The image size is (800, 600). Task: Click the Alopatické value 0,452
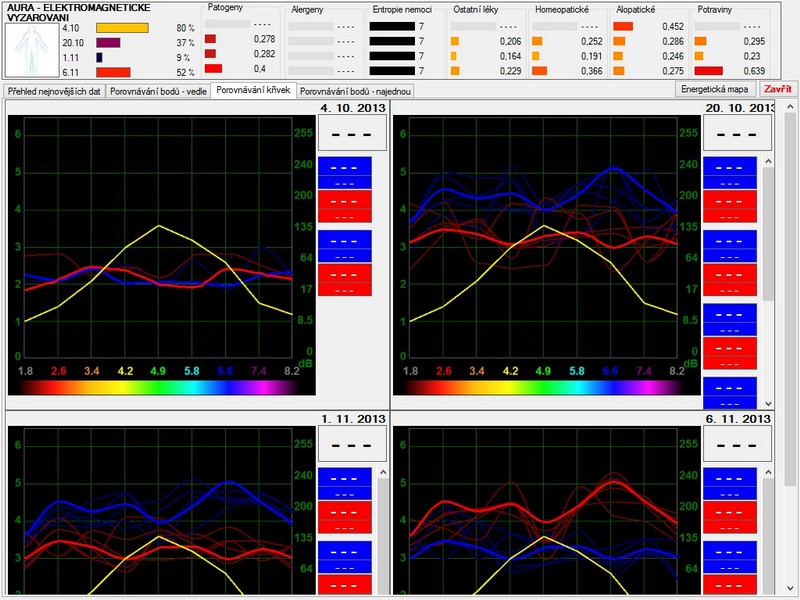673,27
